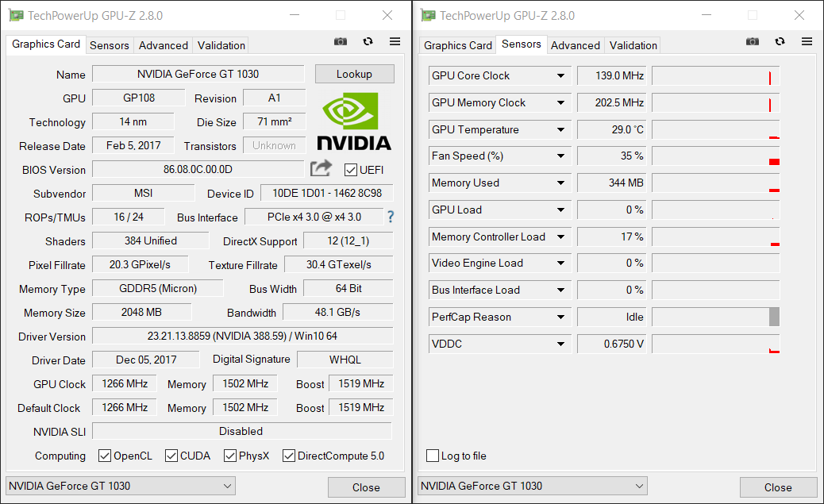The width and height of the screenshot is (824, 504).
Task: Click Bus Interface question mark icon
Action: [x=391, y=217]
